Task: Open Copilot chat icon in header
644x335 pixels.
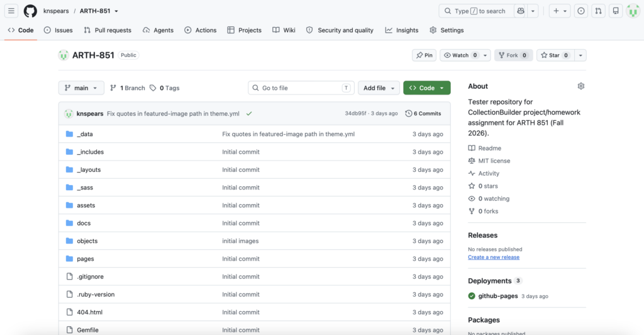Action: [x=520, y=11]
